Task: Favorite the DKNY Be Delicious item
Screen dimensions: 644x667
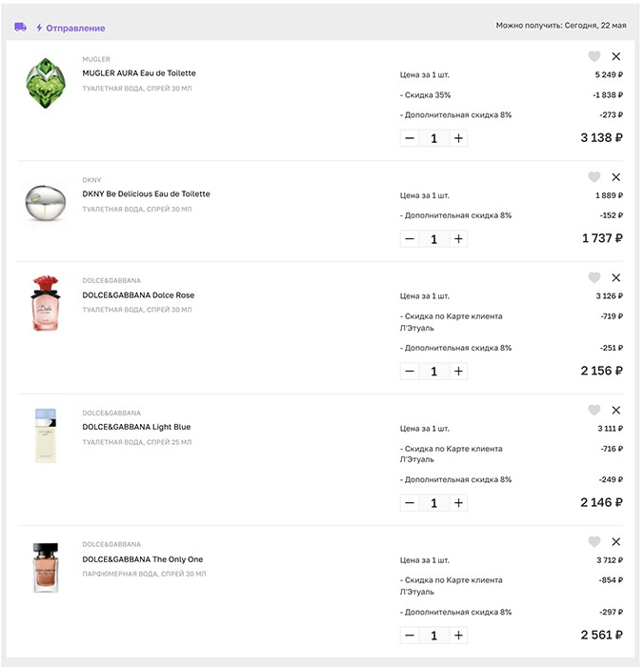Action: tap(594, 177)
